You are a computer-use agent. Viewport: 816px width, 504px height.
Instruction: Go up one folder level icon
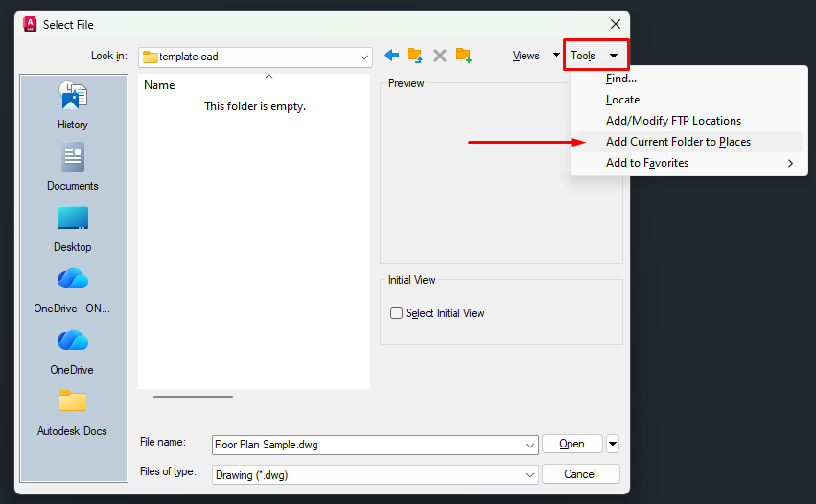pyautogui.click(x=415, y=56)
